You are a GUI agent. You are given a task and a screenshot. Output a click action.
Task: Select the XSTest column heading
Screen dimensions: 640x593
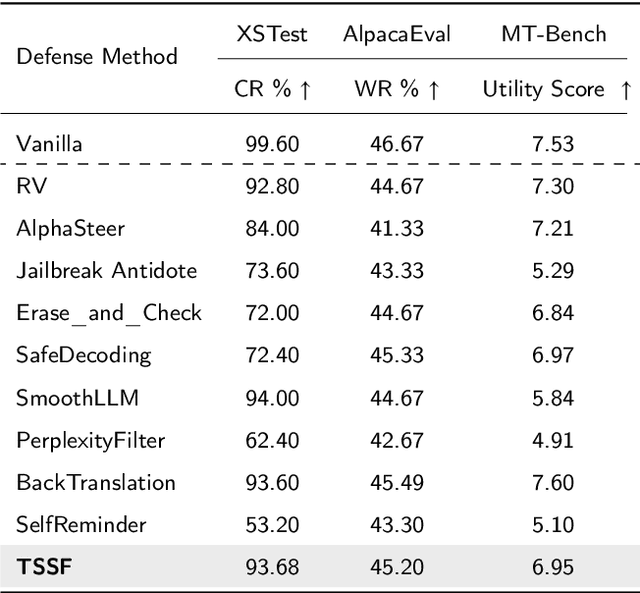[272, 34]
